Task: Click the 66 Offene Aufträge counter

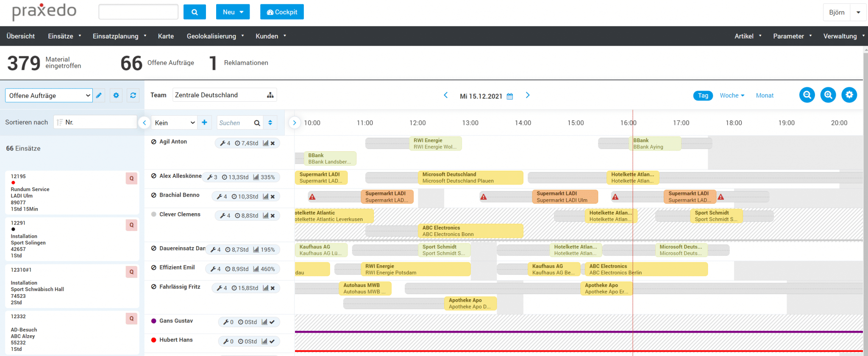Action: [157, 63]
